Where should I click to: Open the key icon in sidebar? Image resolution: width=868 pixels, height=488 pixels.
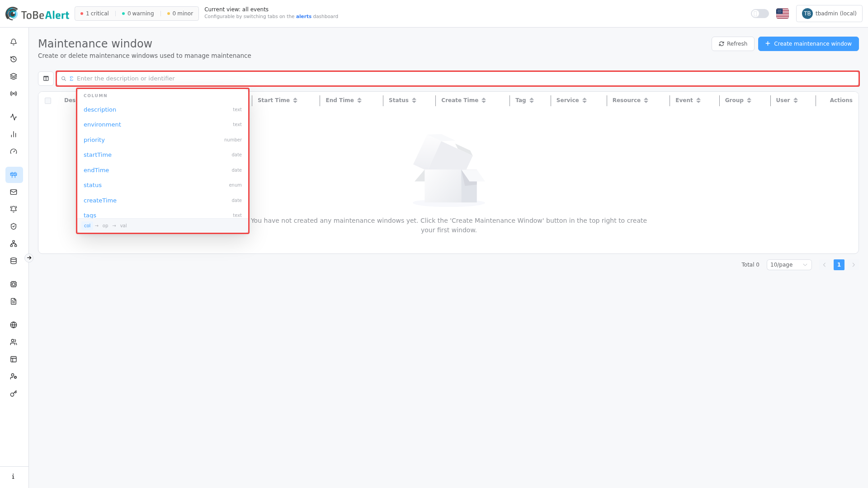(14, 394)
